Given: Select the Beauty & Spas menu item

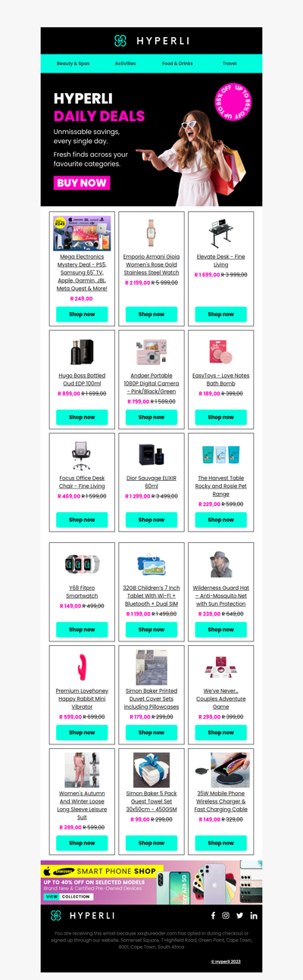Looking at the screenshot, I should point(73,64).
